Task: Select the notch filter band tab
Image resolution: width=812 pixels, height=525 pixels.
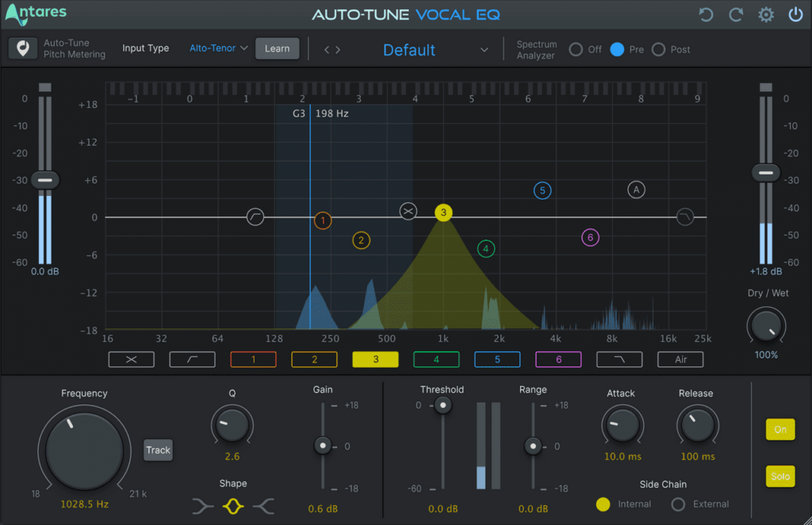Action: coord(131,359)
